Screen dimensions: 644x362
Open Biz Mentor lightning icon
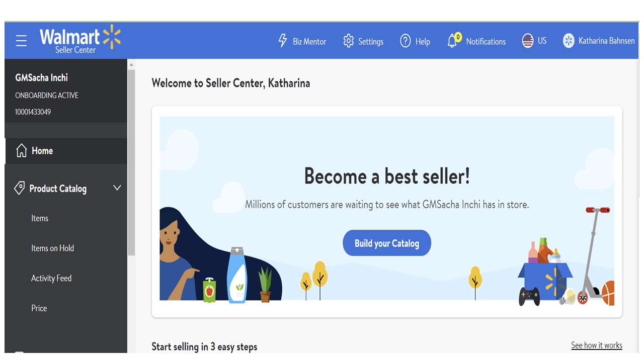tap(283, 41)
